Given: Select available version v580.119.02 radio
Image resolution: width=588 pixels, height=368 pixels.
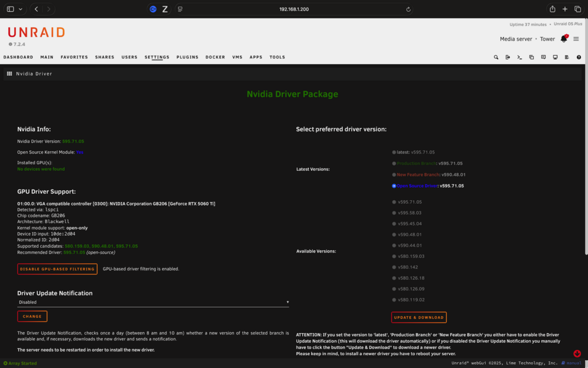Looking at the screenshot, I should tap(394, 300).
